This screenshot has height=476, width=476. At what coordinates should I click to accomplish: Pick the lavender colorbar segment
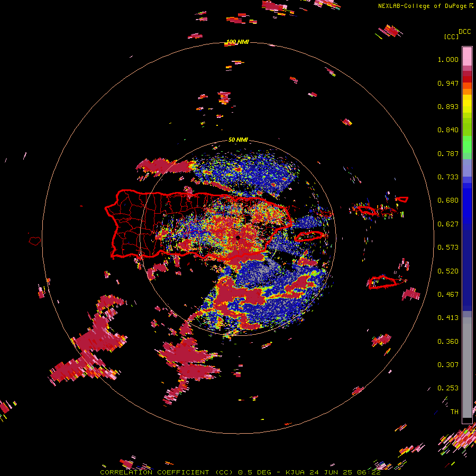coord(467,168)
